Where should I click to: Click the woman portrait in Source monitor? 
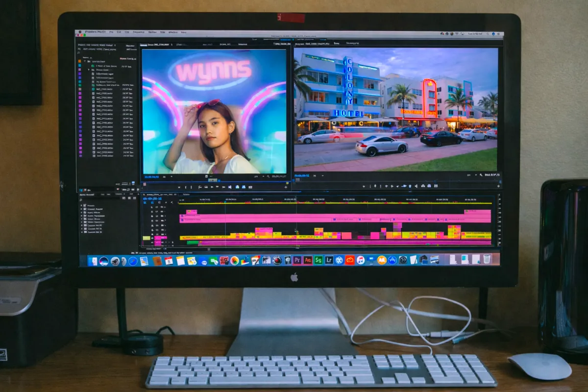214,111
